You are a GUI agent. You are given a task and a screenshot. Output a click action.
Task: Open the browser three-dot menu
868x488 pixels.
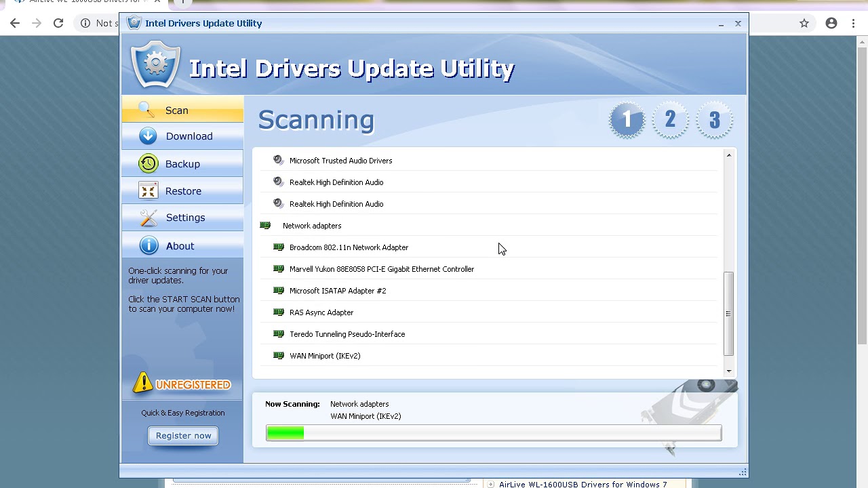[853, 23]
